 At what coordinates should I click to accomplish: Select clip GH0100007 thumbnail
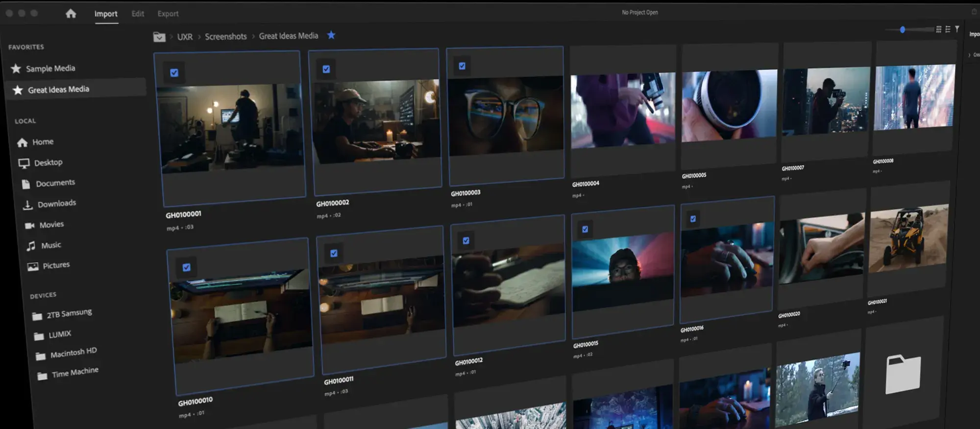click(x=827, y=101)
